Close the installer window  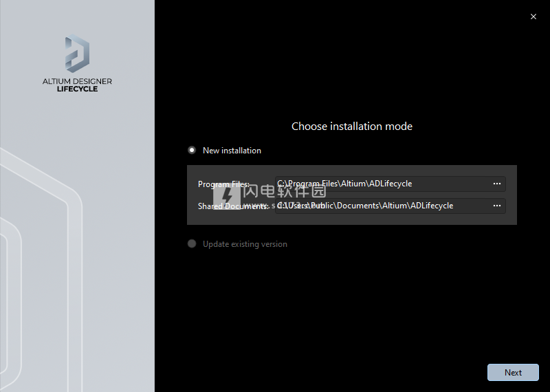tap(533, 17)
